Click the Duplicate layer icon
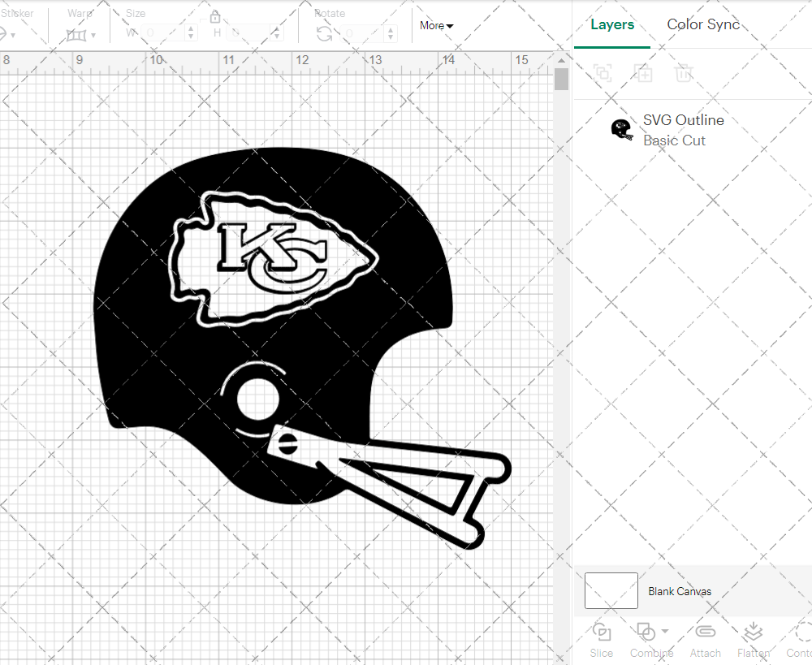Viewport: 812px width, 665px height. point(643,73)
